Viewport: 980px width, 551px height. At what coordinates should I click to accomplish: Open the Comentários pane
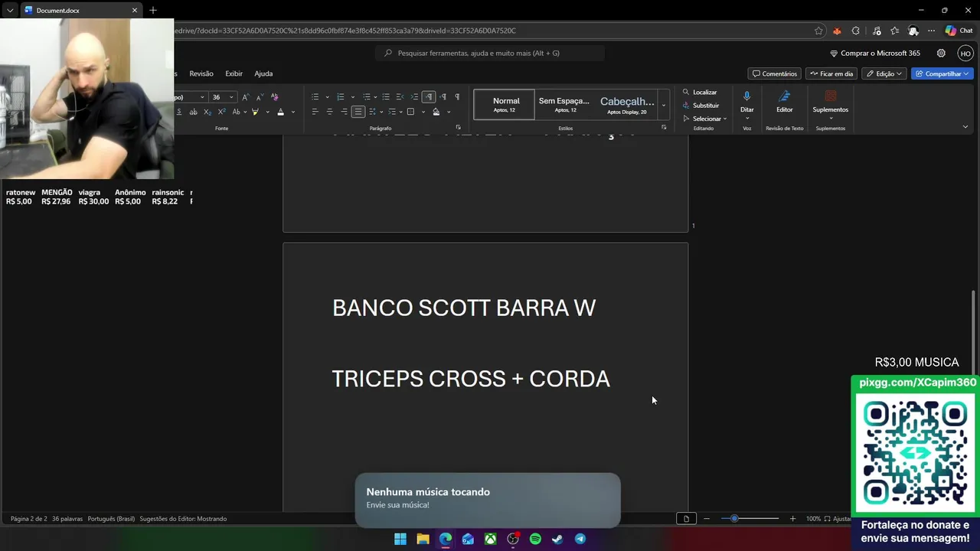pos(775,73)
